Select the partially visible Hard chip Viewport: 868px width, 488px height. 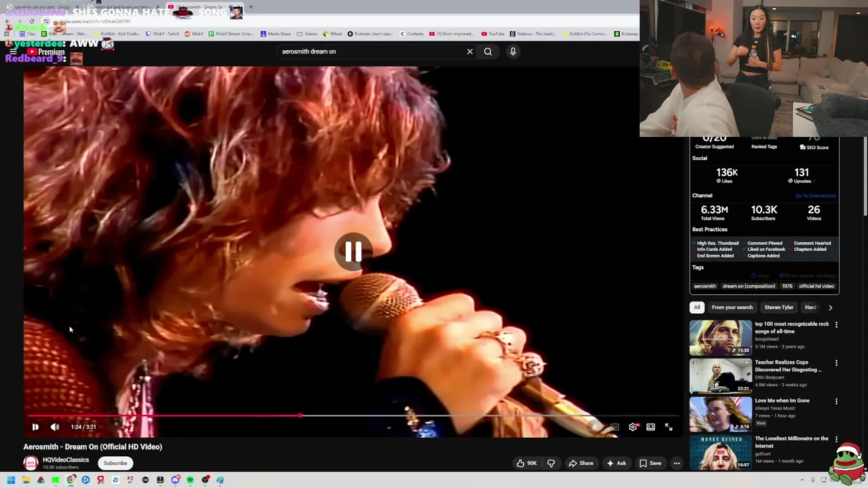pyautogui.click(x=810, y=308)
